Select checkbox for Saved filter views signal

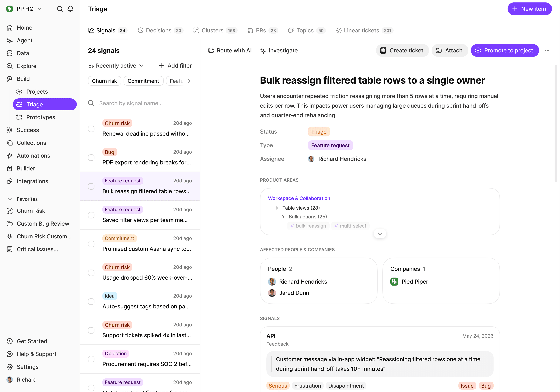pyautogui.click(x=91, y=215)
